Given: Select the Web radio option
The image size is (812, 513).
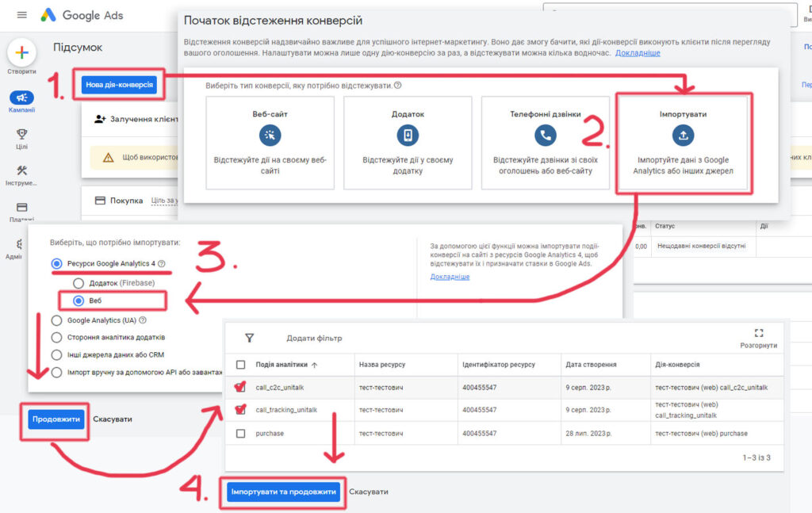Looking at the screenshot, I should tap(79, 301).
